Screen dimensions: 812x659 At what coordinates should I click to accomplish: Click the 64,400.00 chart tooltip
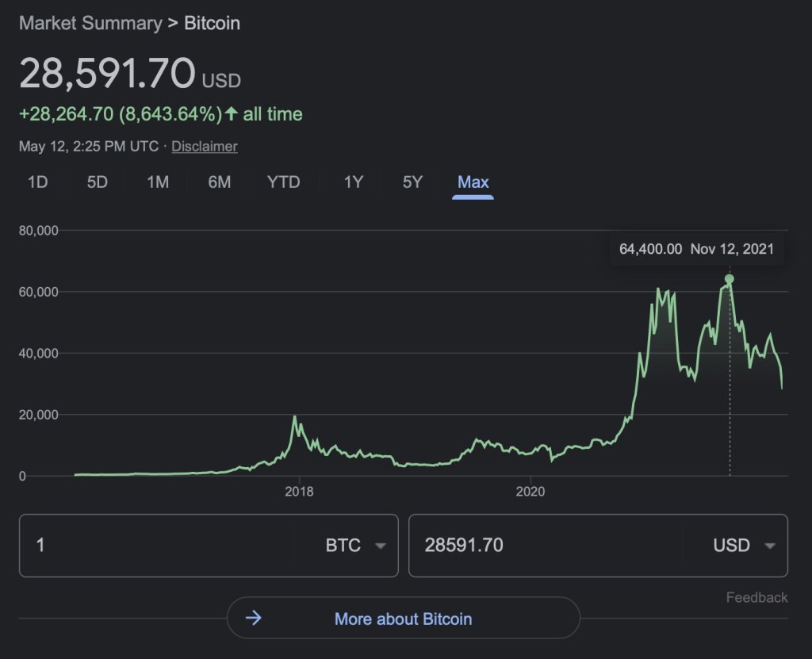tap(696, 249)
